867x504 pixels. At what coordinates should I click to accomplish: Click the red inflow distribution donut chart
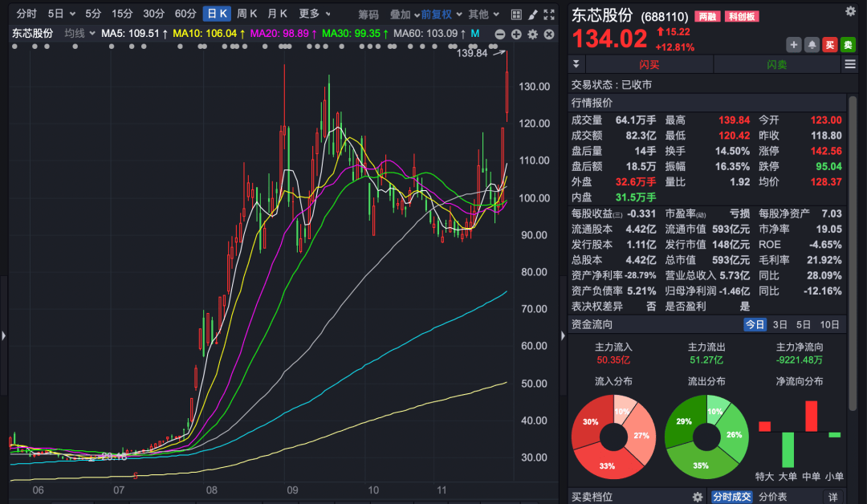[x=613, y=436]
